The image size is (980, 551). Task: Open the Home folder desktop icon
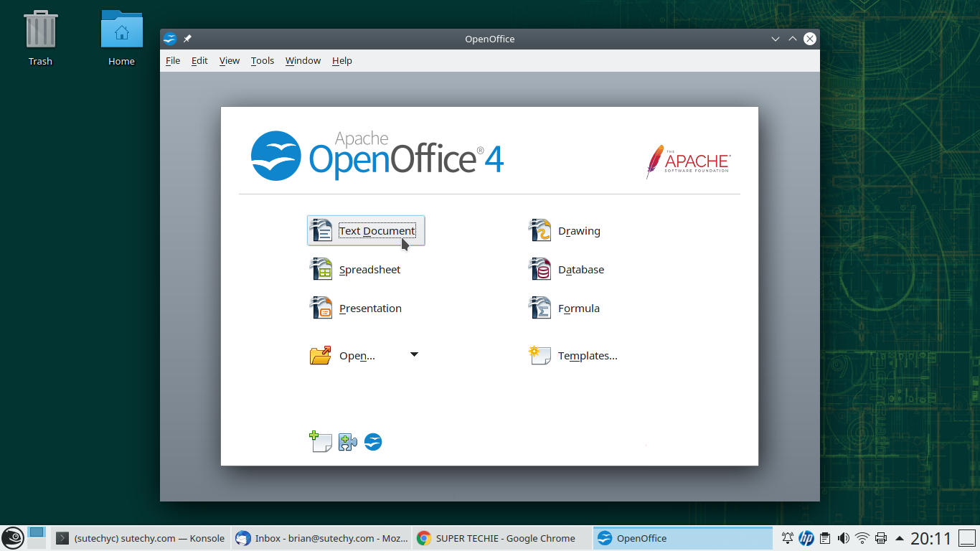[x=121, y=38]
